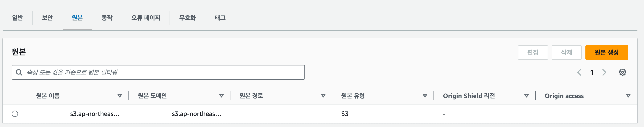
Task: Select the s3.ap-northeas origin radio button
Action: point(15,114)
